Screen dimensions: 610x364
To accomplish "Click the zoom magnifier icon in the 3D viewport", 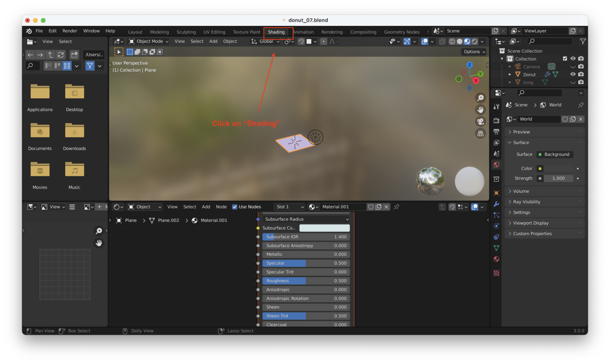I will coord(480,98).
